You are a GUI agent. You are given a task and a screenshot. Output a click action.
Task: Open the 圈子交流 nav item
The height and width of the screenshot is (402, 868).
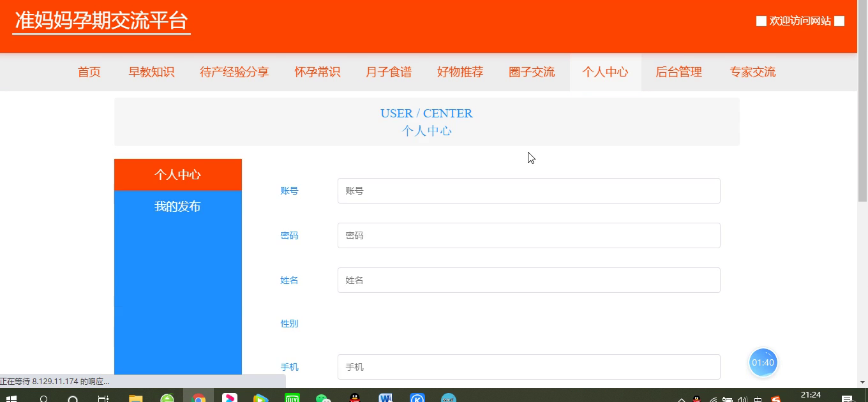click(532, 72)
